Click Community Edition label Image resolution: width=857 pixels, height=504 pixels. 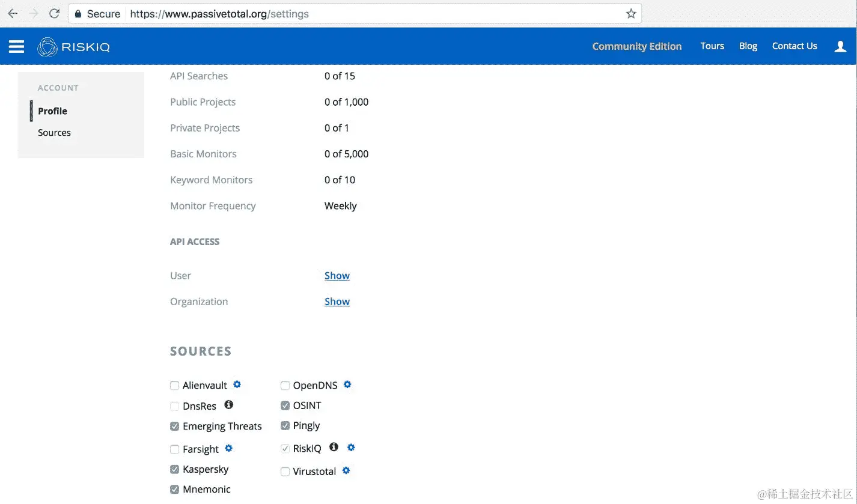click(x=637, y=46)
